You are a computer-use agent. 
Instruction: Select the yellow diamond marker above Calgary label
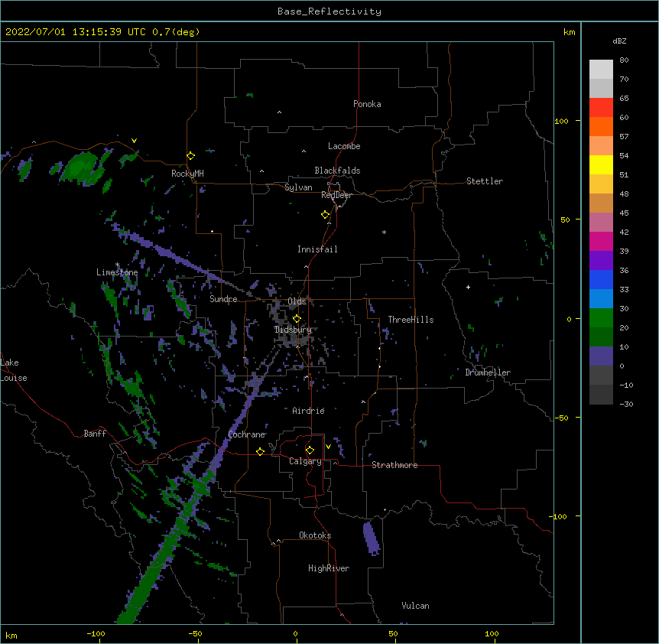tap(310, 450)
